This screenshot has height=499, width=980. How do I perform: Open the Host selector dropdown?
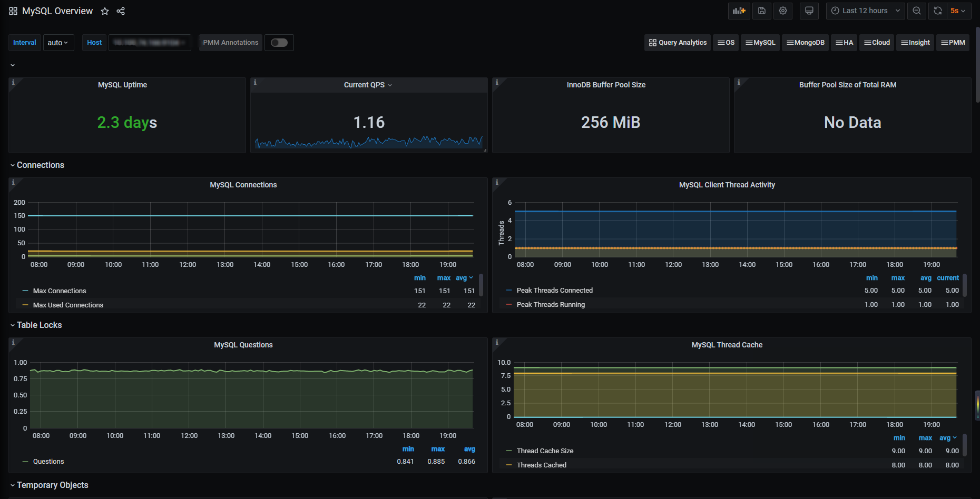(150, 43)
